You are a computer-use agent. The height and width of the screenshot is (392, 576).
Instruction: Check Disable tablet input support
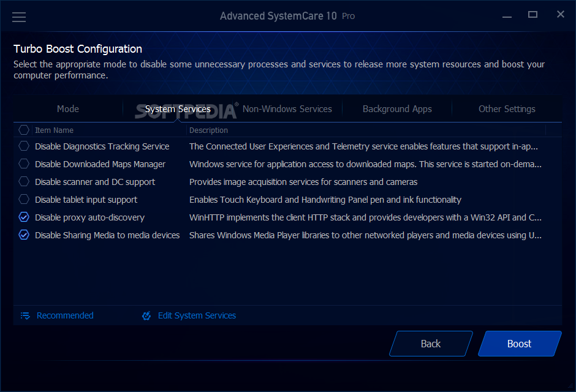[24, 199]
